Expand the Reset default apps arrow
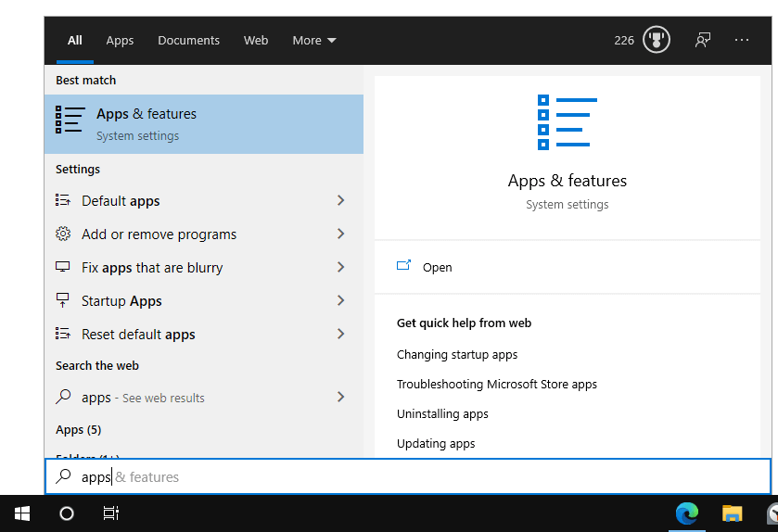The image size is (778, 532). [341, 334]
